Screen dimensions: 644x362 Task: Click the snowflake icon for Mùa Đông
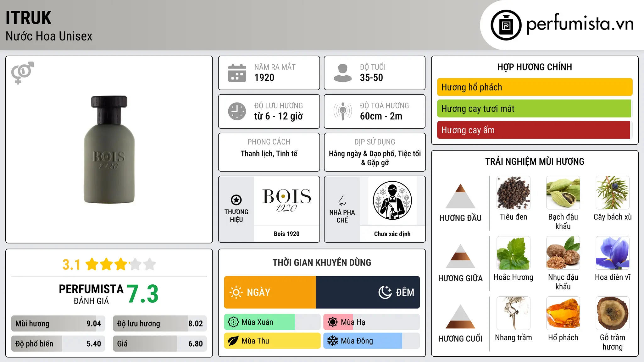click(x=333, y=341)
